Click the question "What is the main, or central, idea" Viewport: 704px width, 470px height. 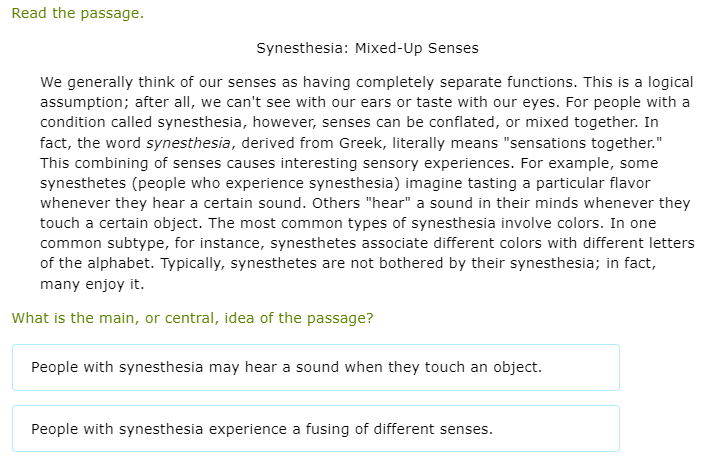click(193, 318)
